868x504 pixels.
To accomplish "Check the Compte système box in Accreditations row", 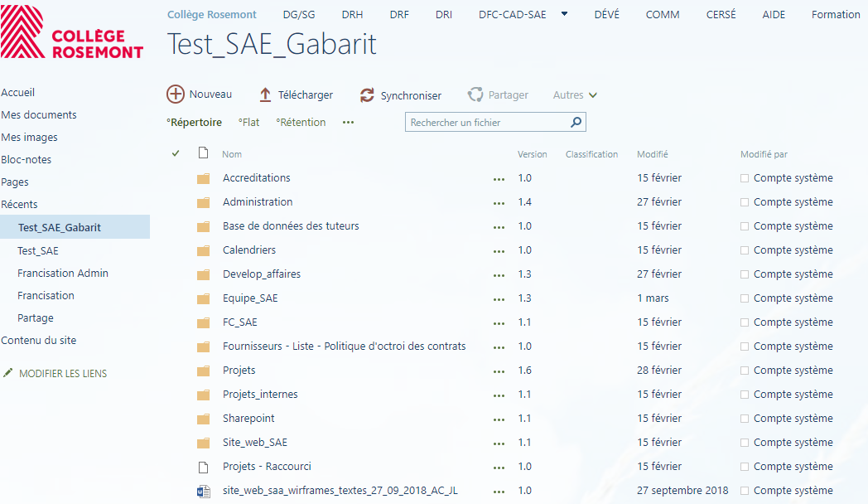I will (745, 178).
